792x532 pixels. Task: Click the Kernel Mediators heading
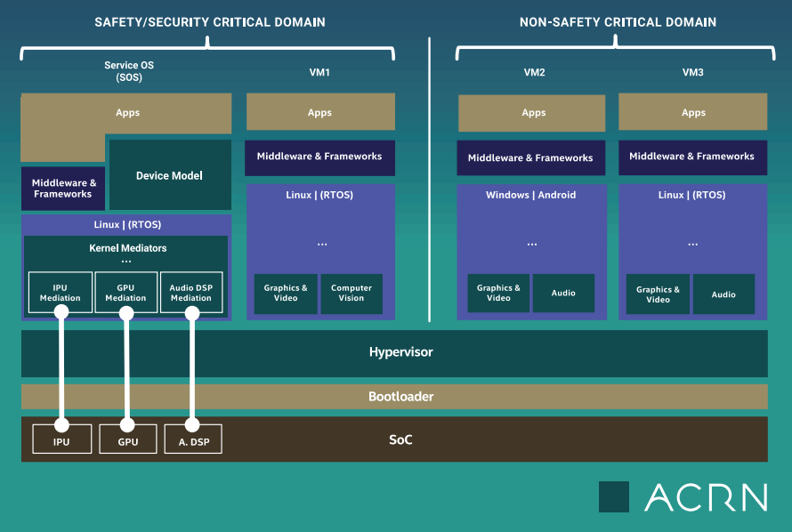tap(128, 248)
